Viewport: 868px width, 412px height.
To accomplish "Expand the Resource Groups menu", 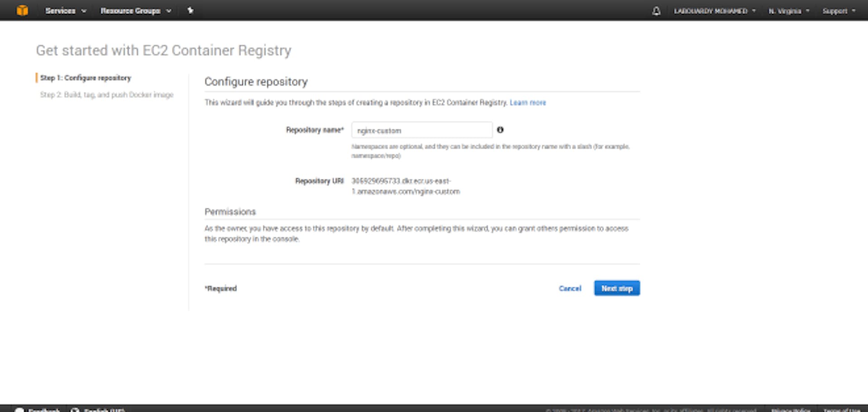I will coord(135,11).
